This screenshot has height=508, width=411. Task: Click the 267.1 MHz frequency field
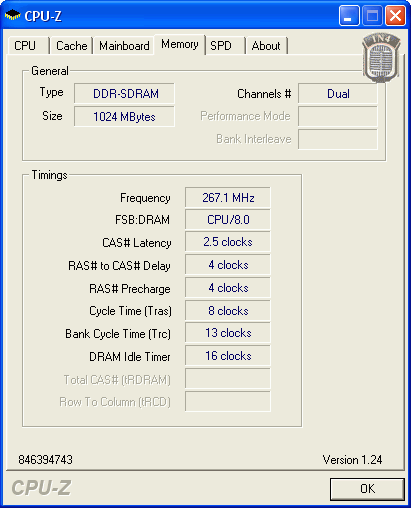click(228, 198)
